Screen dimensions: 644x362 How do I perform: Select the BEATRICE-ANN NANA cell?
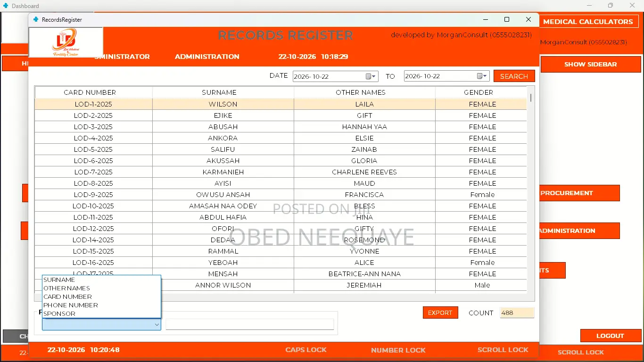pos(364,274)
